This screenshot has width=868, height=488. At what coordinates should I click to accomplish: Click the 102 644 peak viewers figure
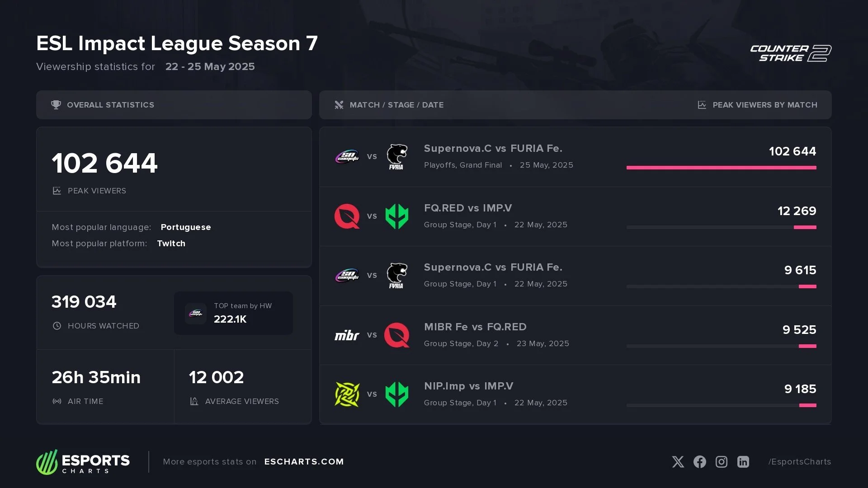104,163
